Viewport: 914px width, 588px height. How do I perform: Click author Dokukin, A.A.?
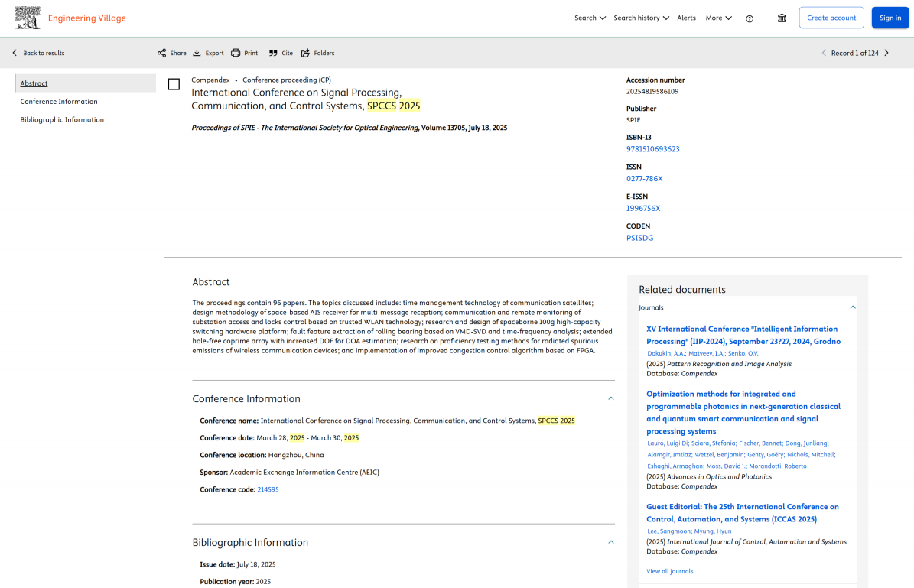pos(666,353)
